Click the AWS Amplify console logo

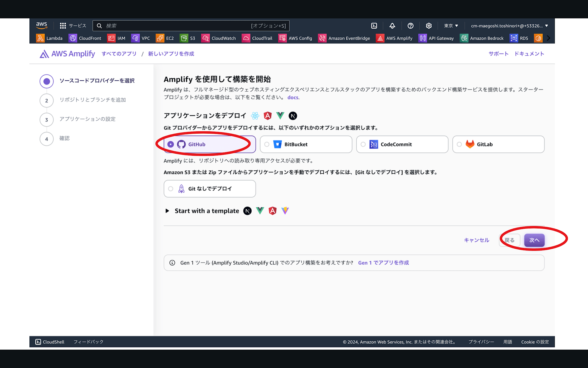coord(67,54)
